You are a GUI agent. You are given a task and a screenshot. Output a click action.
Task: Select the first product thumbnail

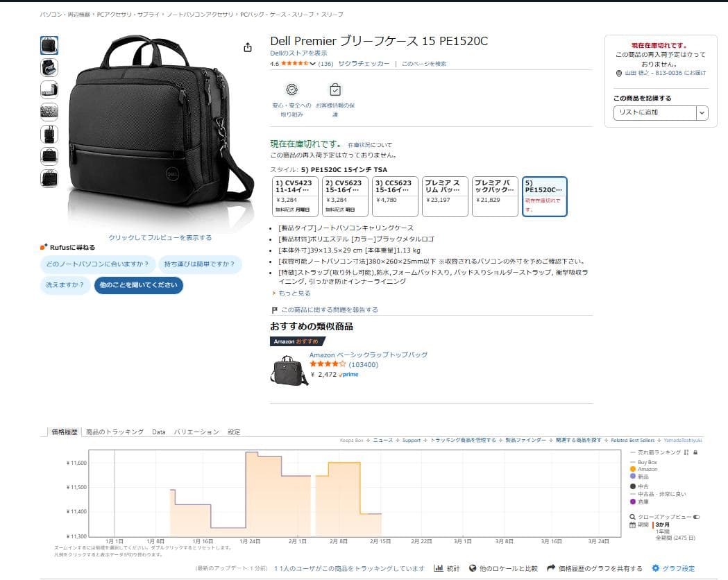[49, 46]
